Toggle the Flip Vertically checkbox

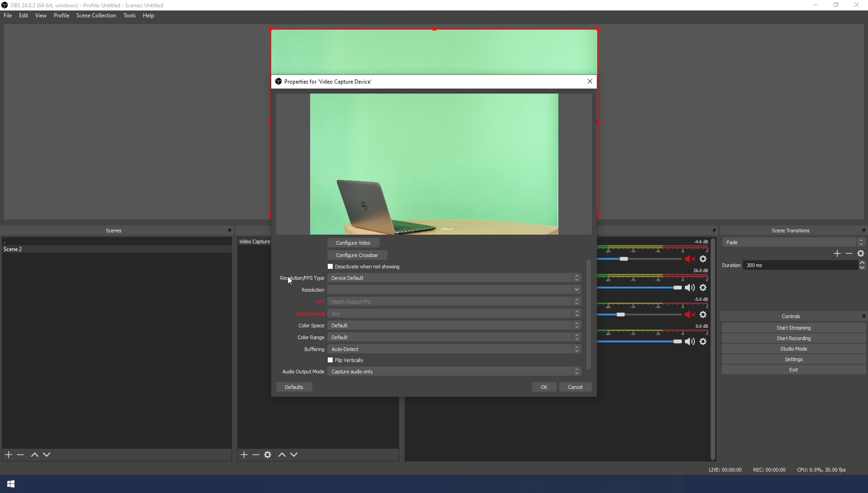(x=330, y=360)
